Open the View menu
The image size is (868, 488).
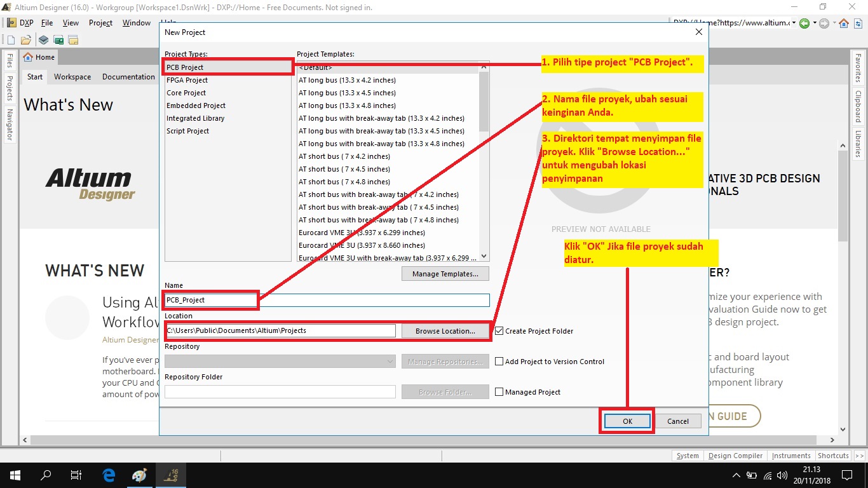[71, 23]
